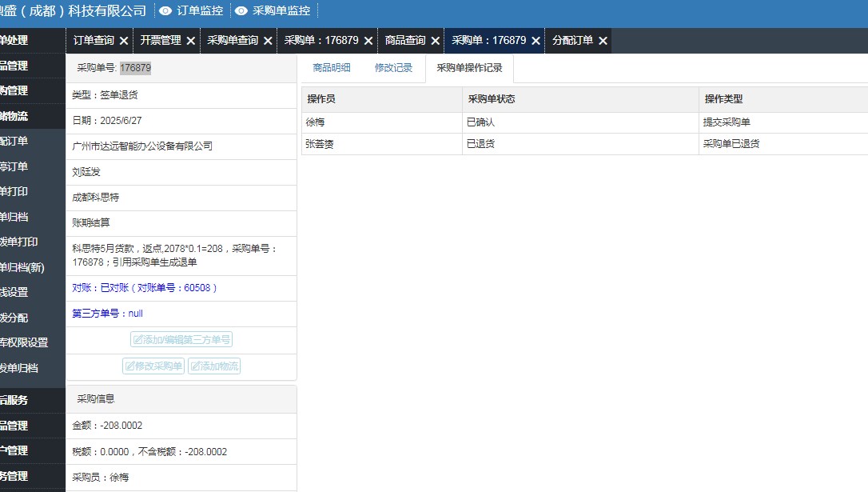Open 采购单监控 in the header
Viewport: 868px width, 492px height.
pos(281,10)
